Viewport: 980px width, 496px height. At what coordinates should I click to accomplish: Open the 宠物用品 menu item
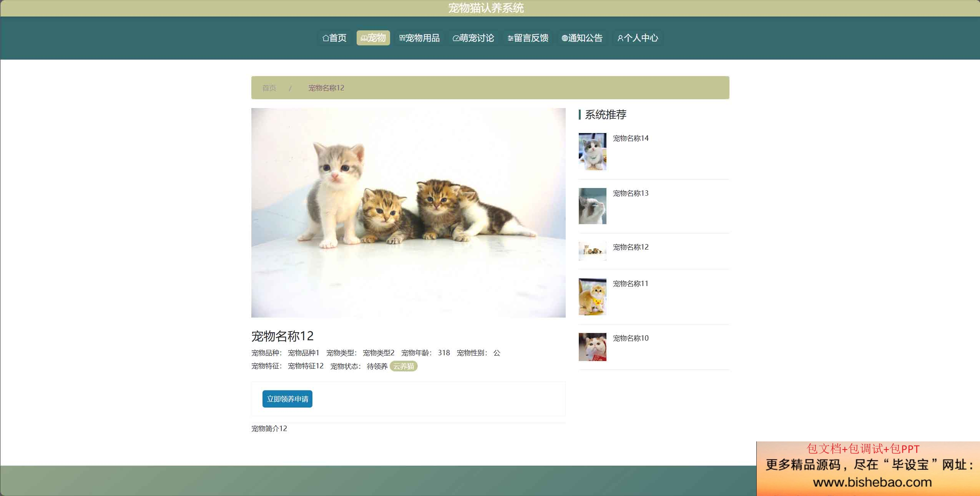coord(419,38)
